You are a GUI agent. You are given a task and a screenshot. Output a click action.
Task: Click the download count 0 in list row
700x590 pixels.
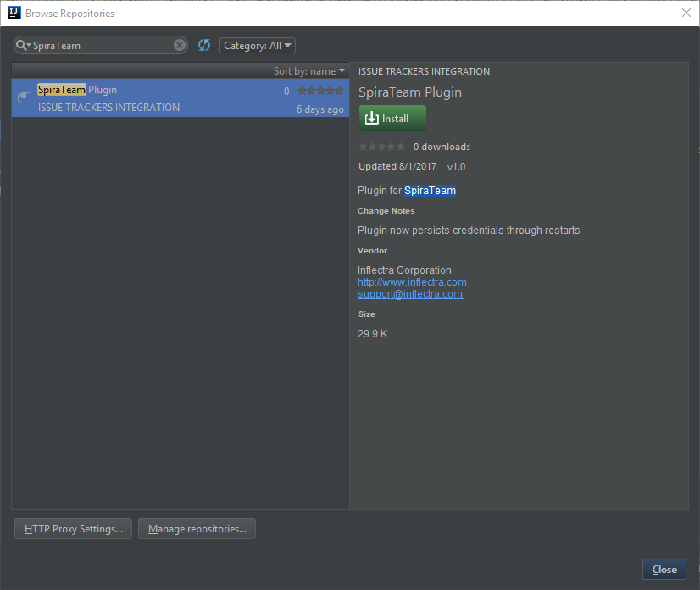pyautogui.click(x=286, y=91)
